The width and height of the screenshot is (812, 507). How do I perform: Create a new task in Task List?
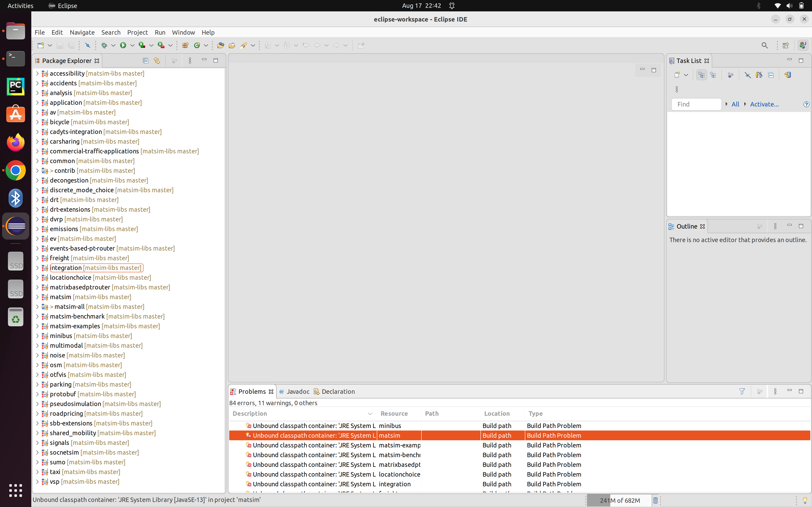pyautogui.click(x=678, y=75)
